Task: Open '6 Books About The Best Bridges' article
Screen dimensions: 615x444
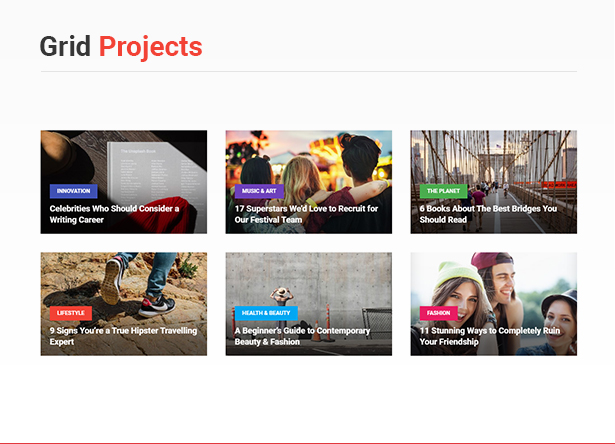Action: (x=488, y=214)
